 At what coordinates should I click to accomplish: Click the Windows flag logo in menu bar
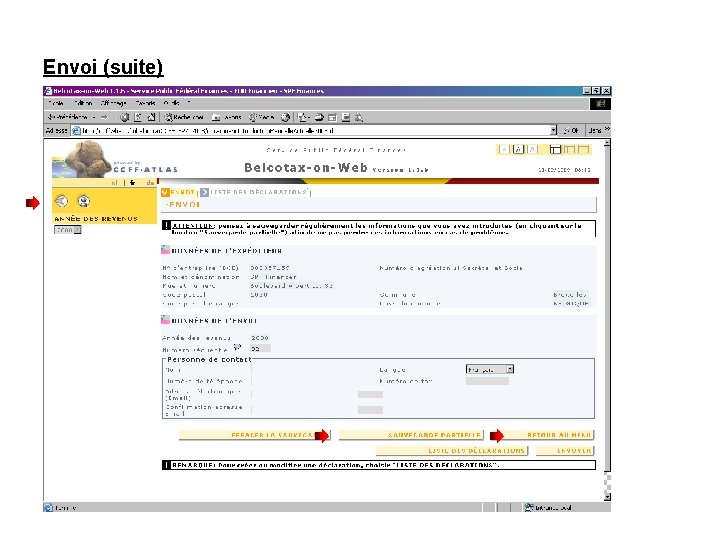(600, 104)
